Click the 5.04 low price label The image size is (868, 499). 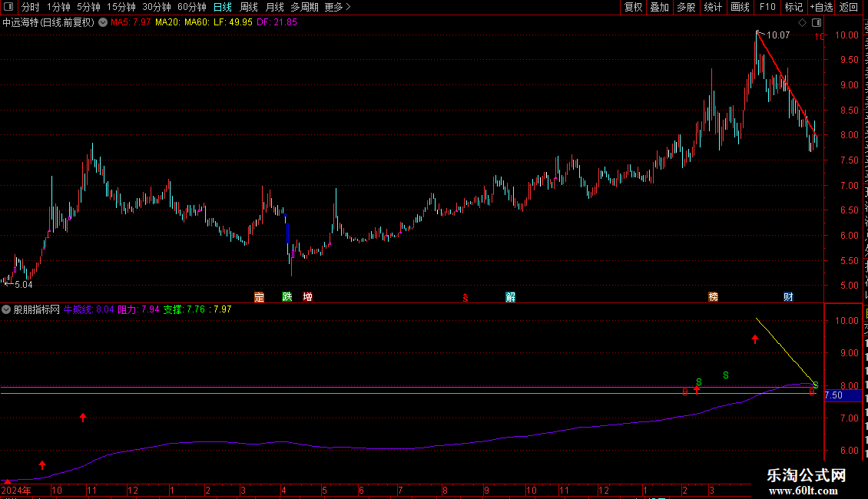click(x=23, y=284)
